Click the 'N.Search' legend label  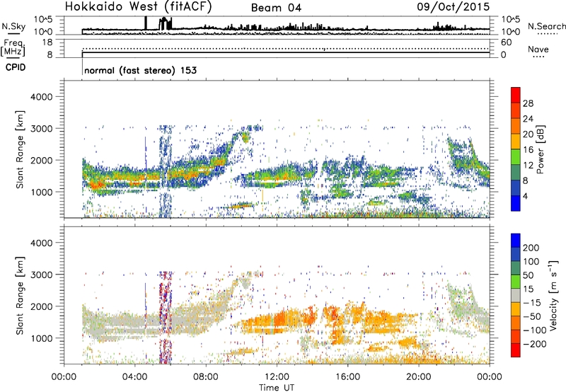(546, 26)
